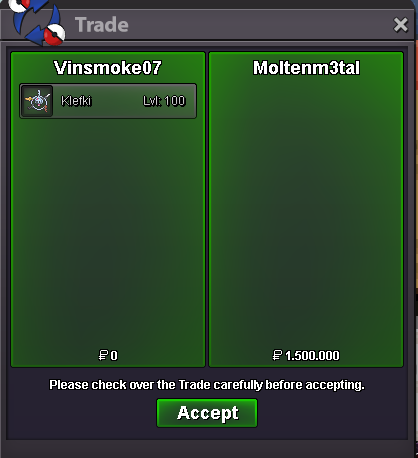The width and height of the screenshot is (418, 458).
Task: Click the Klefki name text
Action: click(76, 101)
